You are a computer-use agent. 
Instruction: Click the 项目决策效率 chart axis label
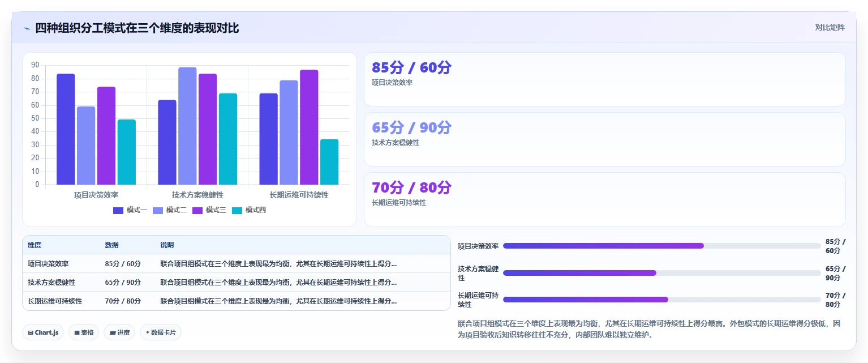(x=96, y=195)
